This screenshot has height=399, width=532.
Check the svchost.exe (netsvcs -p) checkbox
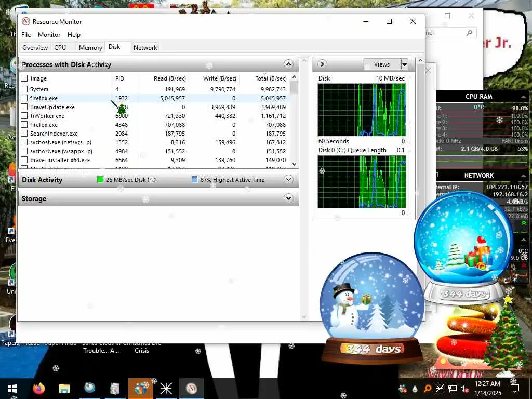click(x=24, y=142)
